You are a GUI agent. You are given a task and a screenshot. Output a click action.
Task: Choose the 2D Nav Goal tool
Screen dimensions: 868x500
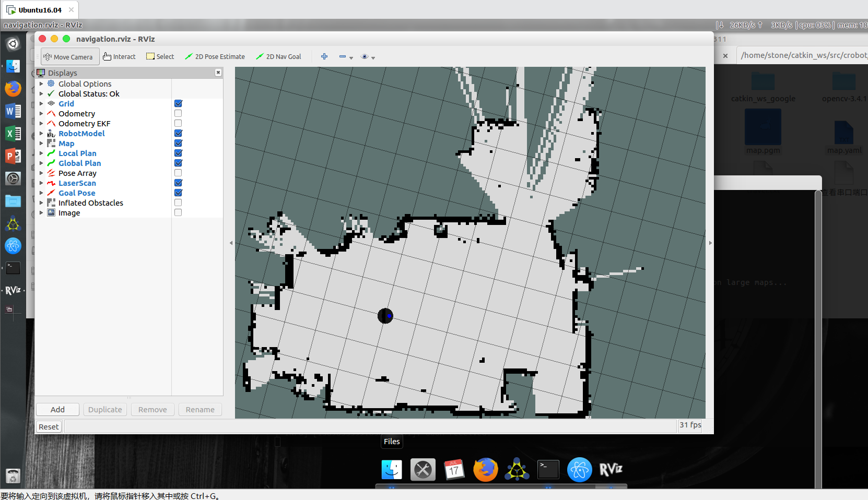[x=278, y=57]
